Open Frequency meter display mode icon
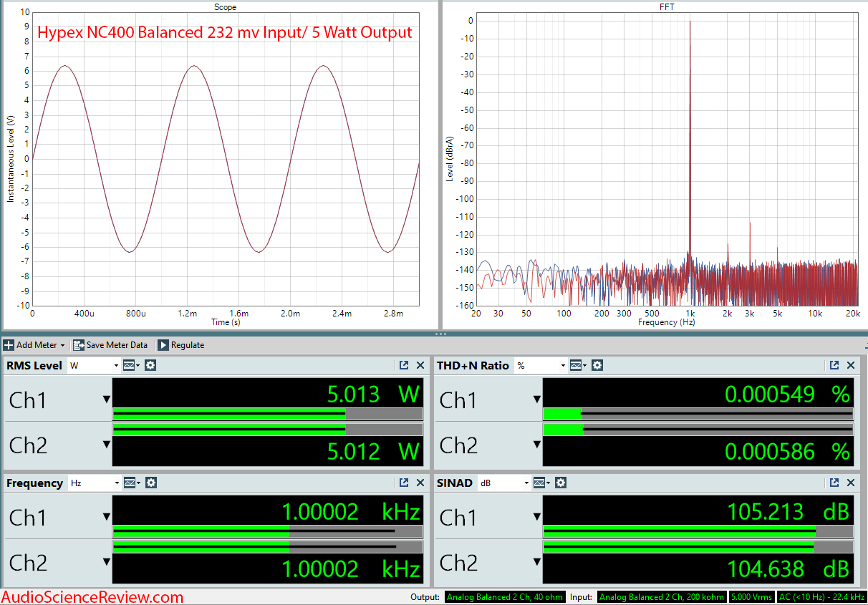 [132, 483]
